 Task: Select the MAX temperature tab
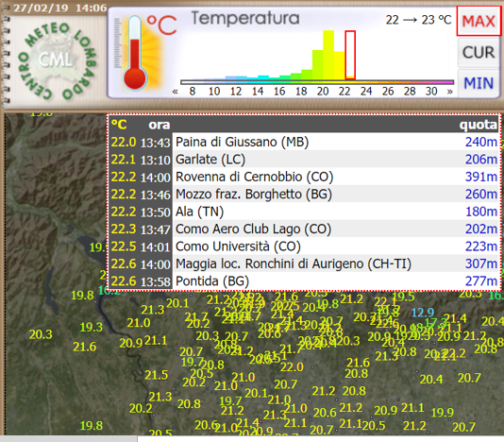[479, 21]
